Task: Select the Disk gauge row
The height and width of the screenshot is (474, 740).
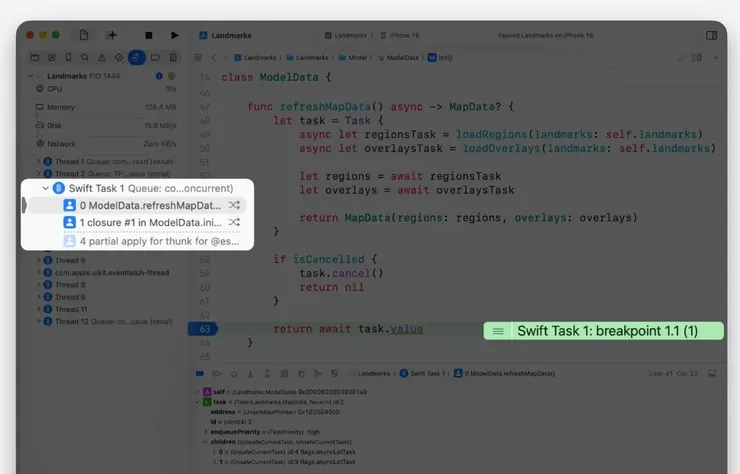Action: (106, 126)
